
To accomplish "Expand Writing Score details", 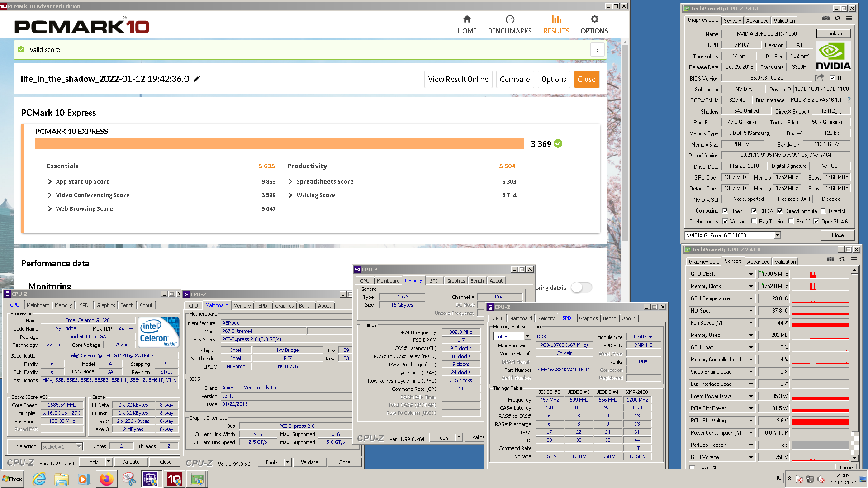I will click(290, 195).
